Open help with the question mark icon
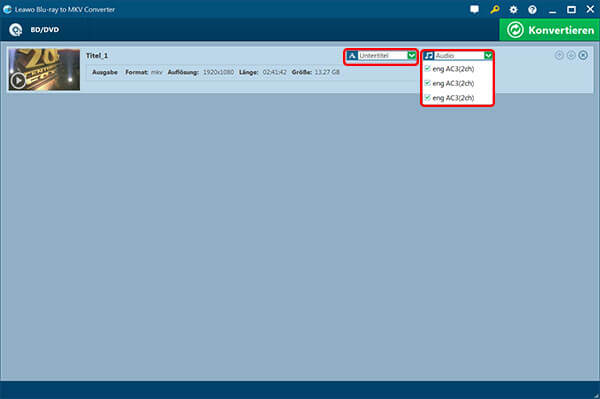This screenshot has width=600, height=399. click(x=532, y=10)
